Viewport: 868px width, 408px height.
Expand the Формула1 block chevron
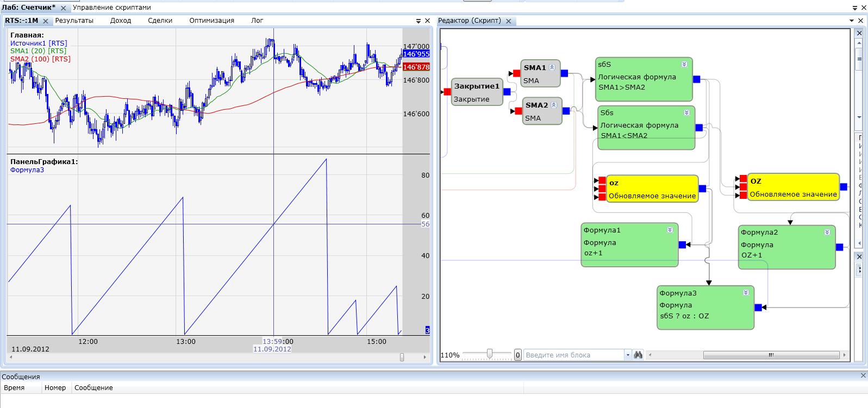pos(670,230)
